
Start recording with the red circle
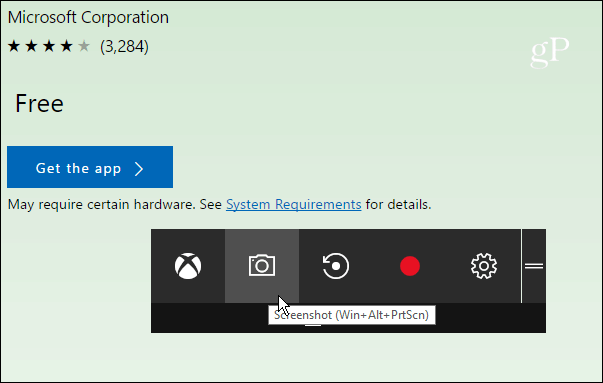[410, 266]
